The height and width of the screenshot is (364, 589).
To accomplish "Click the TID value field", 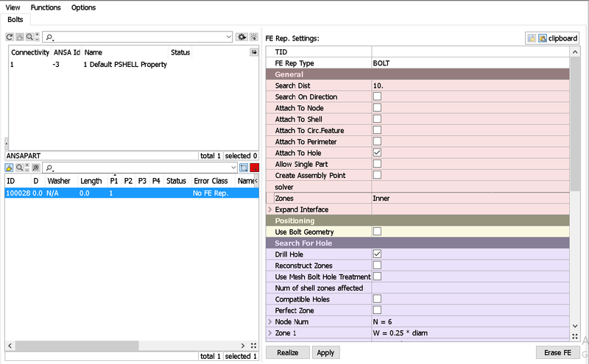I will pyautogui.click(x=470, y=51).
